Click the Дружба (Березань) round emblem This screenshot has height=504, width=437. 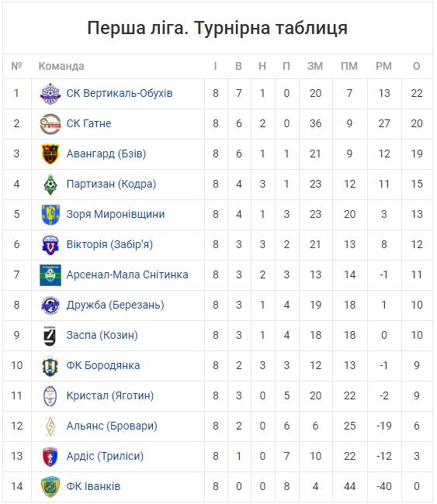pos(50,305)
